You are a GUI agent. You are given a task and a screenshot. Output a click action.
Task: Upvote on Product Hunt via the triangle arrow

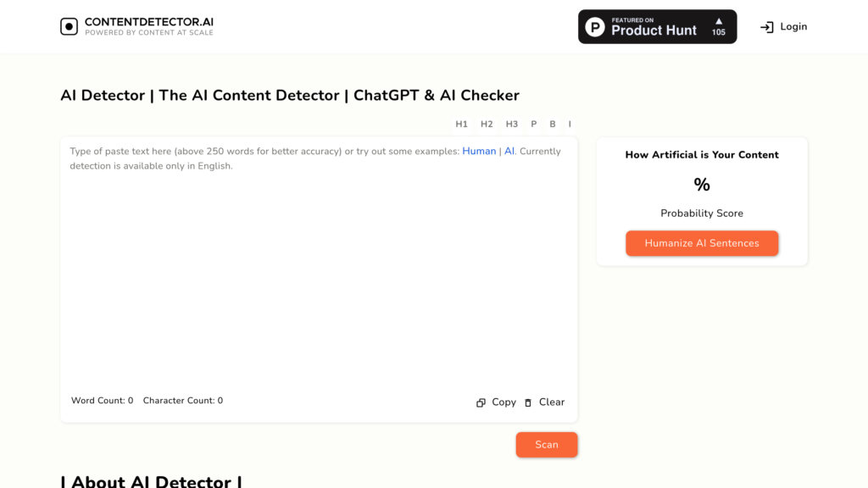point(720,21)
